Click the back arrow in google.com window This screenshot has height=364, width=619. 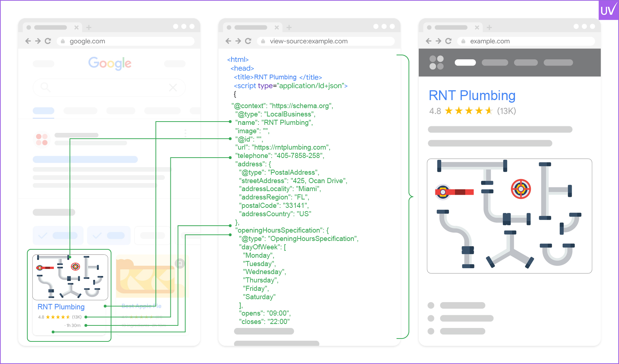pos(28,41)
